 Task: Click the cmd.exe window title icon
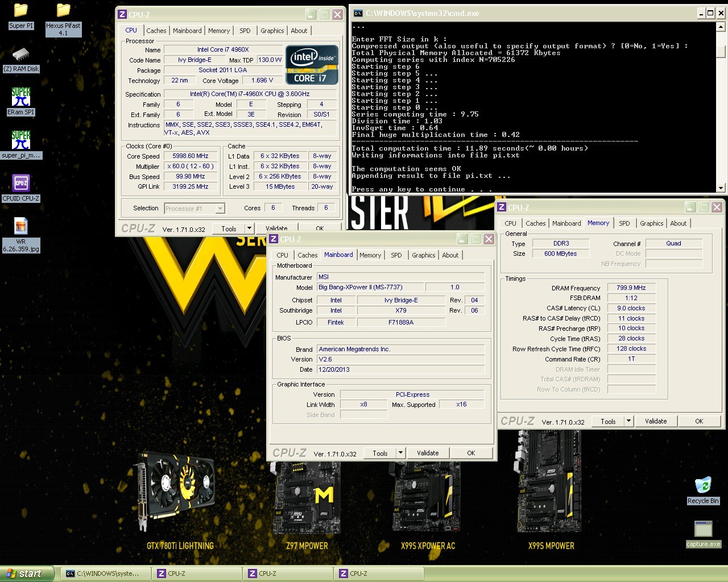click(x=357, y=13)
